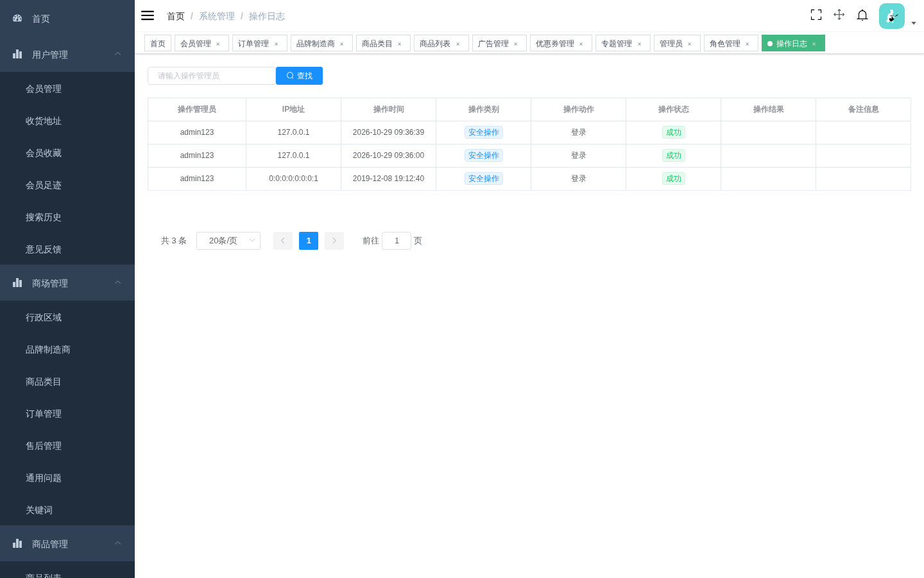Collapse the 商品管理 submenu chevron
Screen dimensions: 924x578
click(x=117, y=543)
